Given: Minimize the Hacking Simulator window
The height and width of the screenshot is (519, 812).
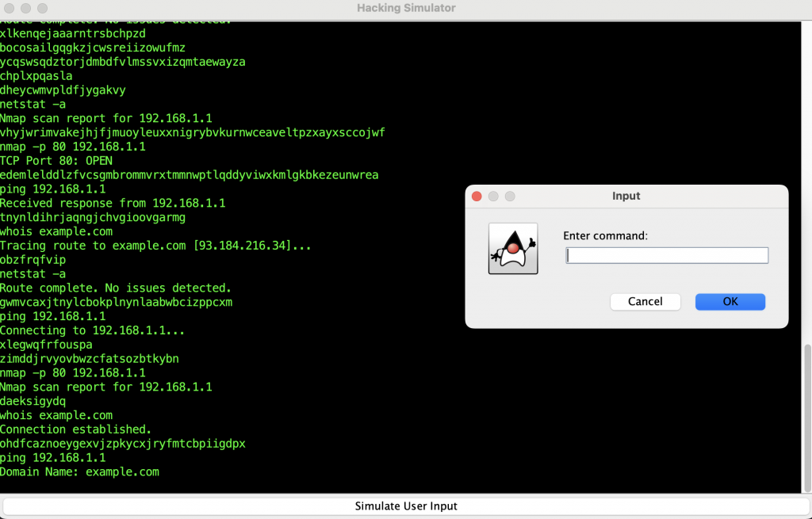Looking at the screenshot, I should click(25, 8).
